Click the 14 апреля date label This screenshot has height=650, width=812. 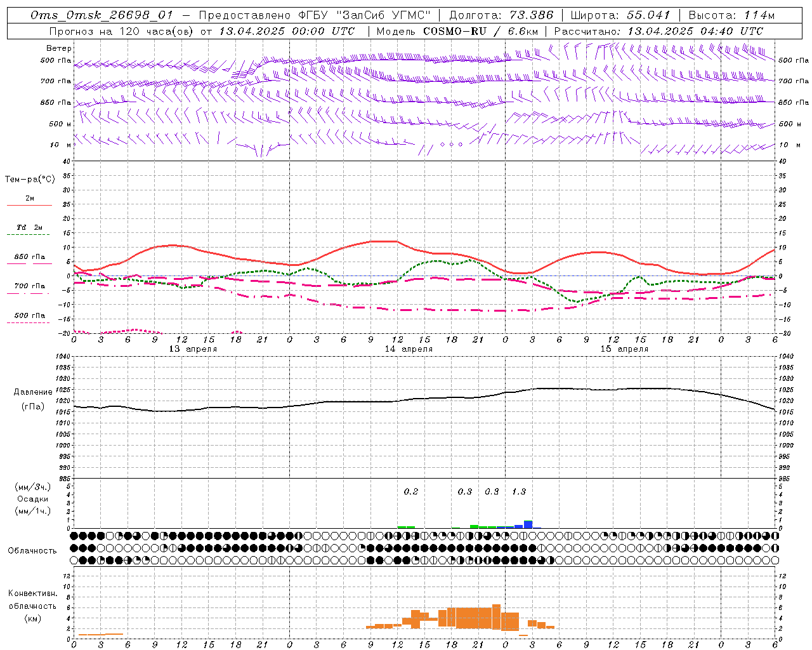[409, 349]
